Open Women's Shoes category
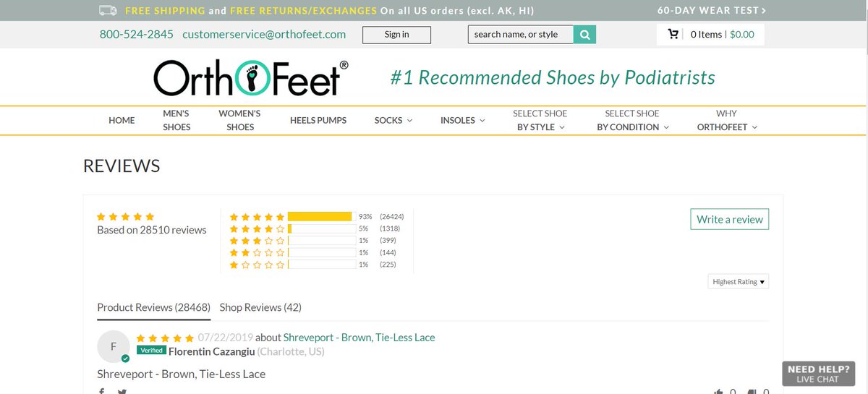The image size is (868, 394). tap(240, 120)
